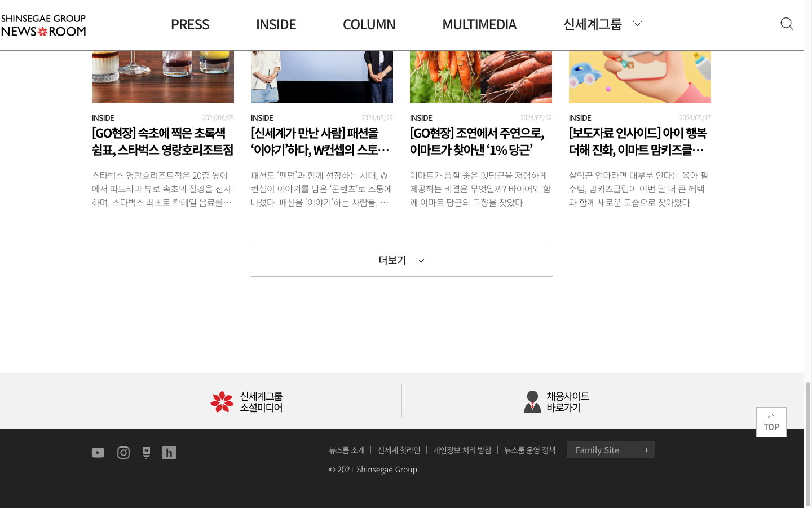Open the search magnifier icon

[787, 24]
